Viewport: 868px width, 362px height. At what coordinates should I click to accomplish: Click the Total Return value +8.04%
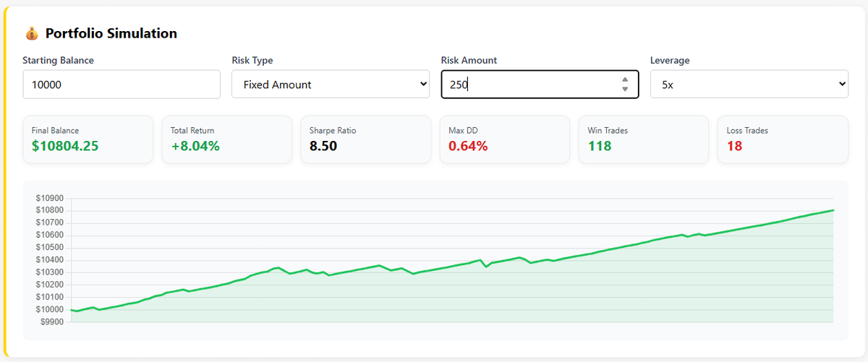click(195, 146)
